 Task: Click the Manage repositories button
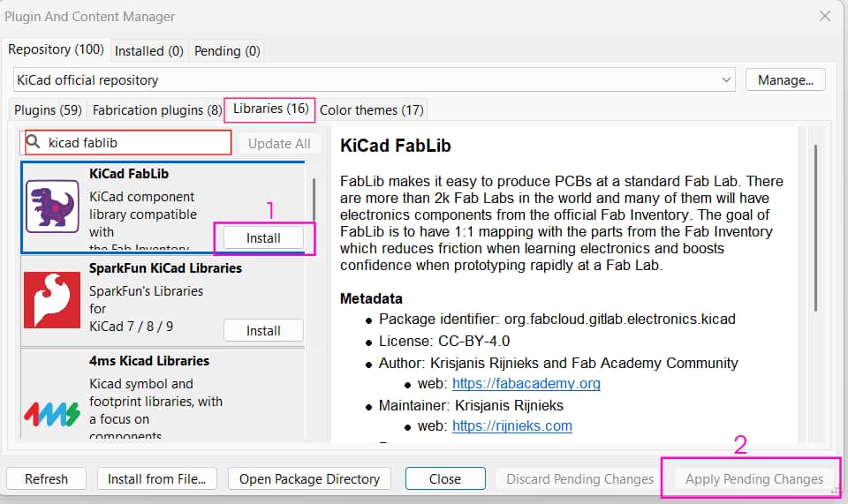(x=785, y=79)
